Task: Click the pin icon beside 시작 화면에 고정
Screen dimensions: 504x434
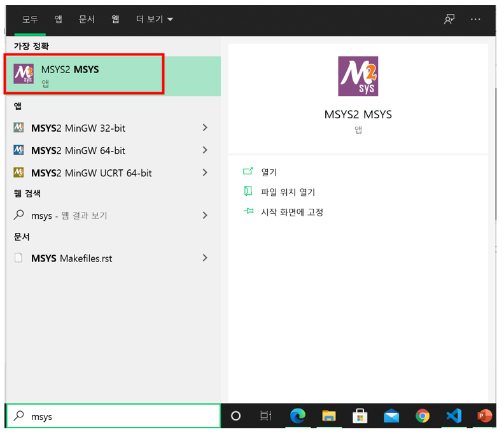Action: coord(248,211)
